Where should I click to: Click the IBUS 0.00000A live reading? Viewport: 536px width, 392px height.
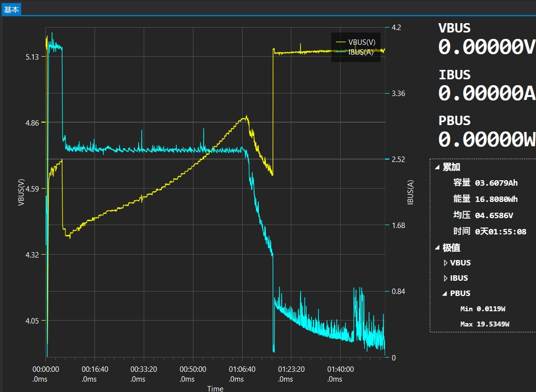coord(487,93)
